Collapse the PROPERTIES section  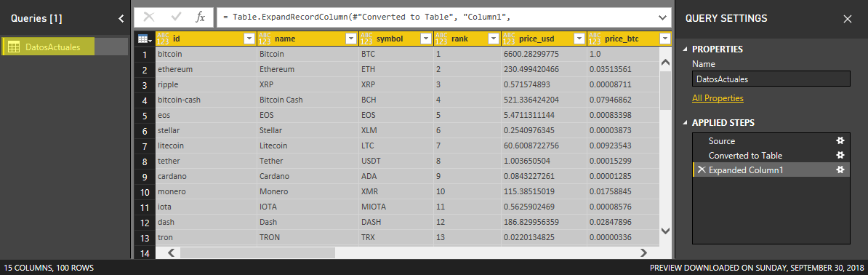tap(686, 49)
